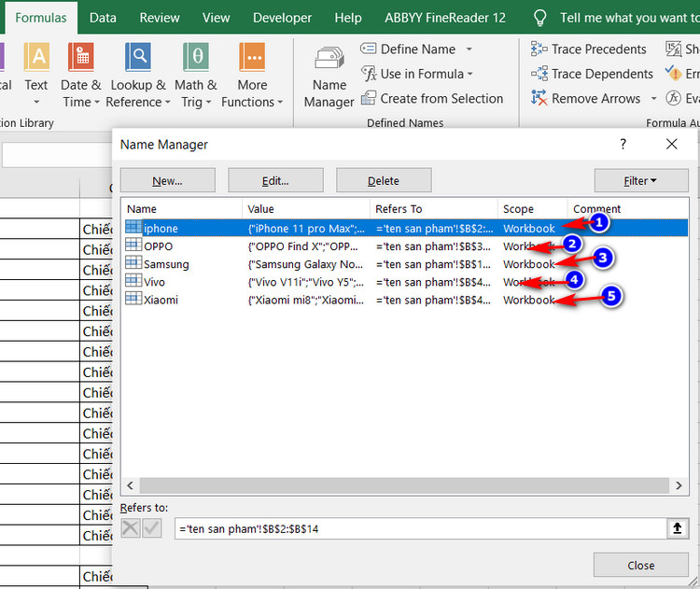Click the name list horizontal scrollbar track
Image resolution: width=700 pixels, height=589 pixels.
(x=404, y=485)
